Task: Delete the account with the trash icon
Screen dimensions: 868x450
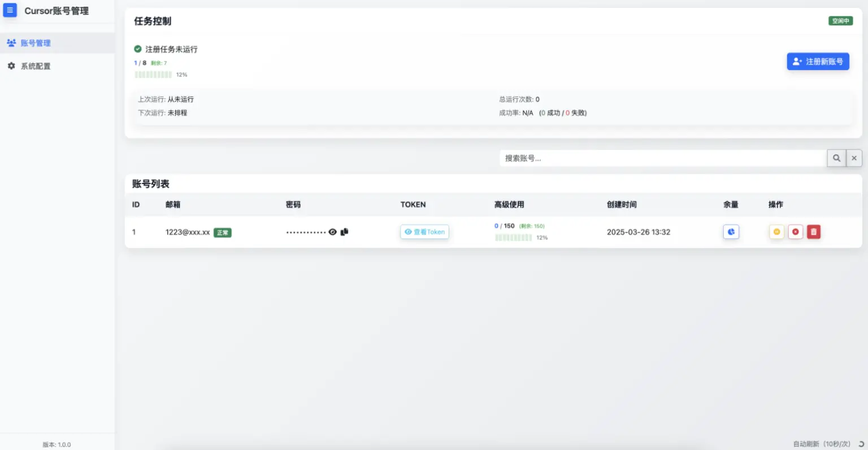Action: (814, 231)
